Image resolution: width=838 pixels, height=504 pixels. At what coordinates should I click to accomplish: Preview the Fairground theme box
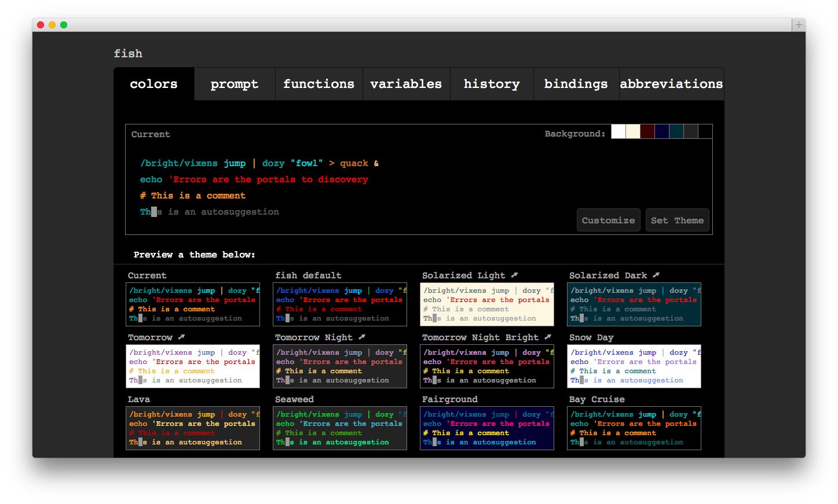click(487, 428)
